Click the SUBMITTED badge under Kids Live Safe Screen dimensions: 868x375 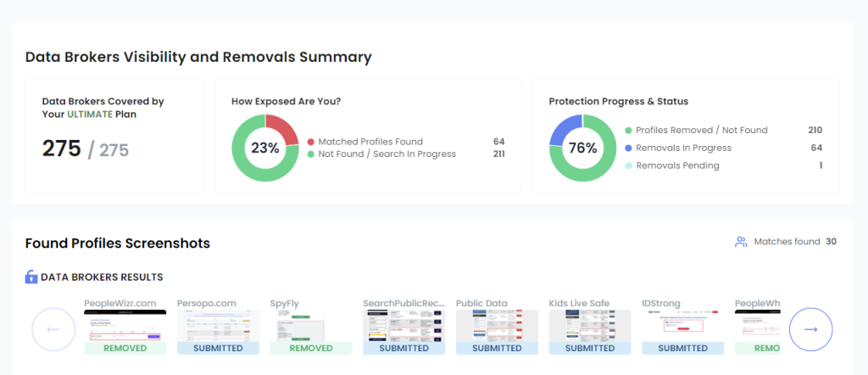tap(590, 349)
